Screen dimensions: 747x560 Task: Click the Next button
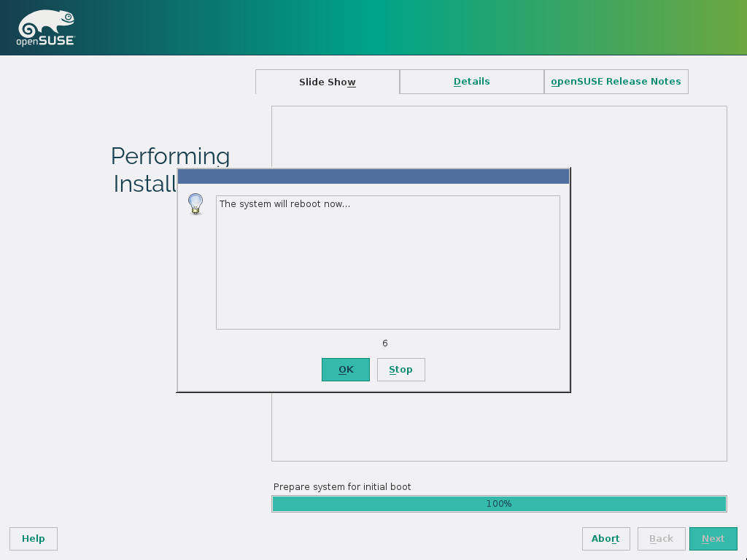pyautogui.click(x=713, y=539)
